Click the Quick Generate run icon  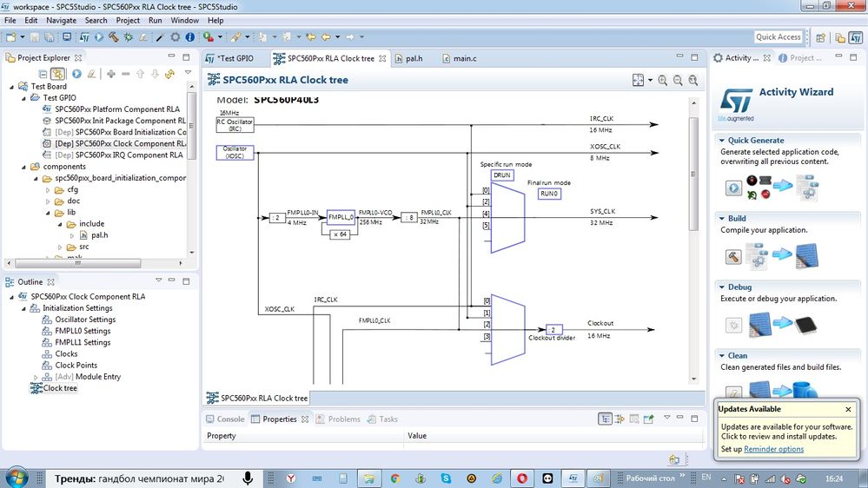point(733,188)
